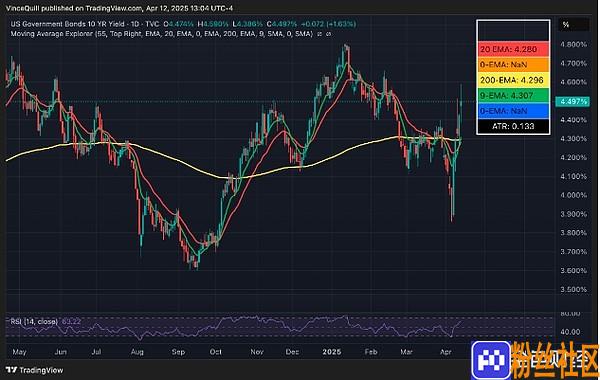Click the Jul label on time axis
The width and height of the screenshot is (600, 380).
tap(96, 352)
